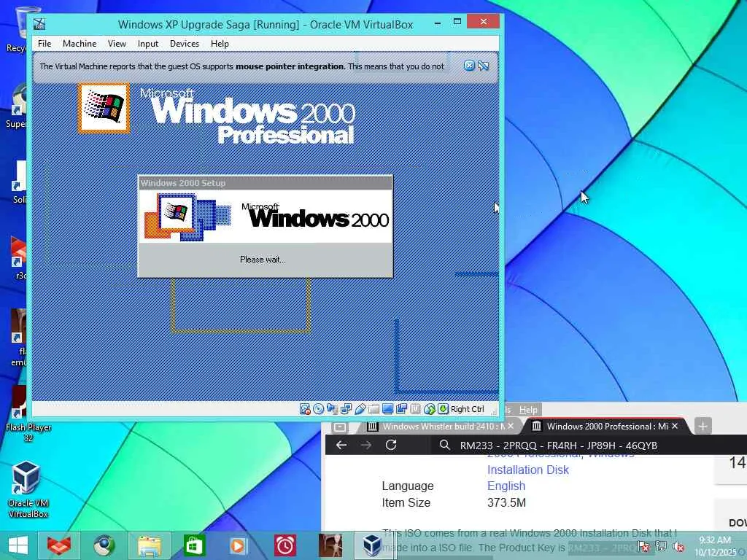Viewport: 747px width, 560px height.
Task: Click the 373.5M item size value
Action: tap(506, 502)
